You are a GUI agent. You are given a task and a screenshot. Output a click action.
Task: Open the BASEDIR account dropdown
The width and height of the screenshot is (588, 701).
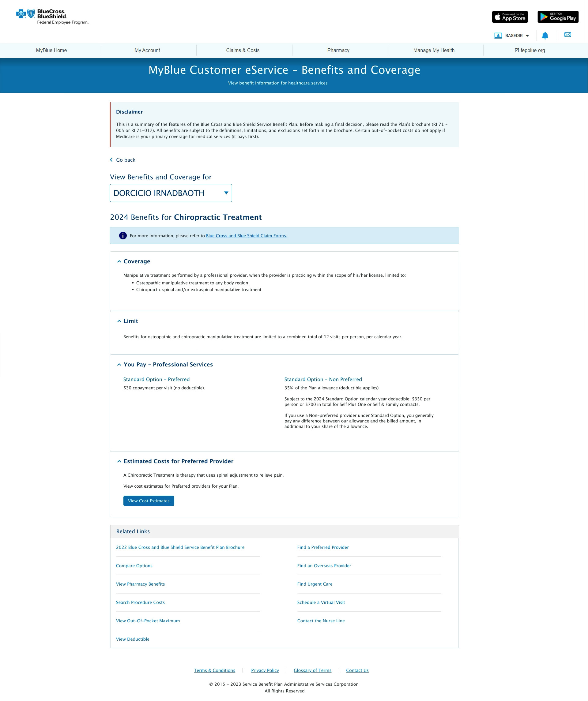[x=527, y=36]
